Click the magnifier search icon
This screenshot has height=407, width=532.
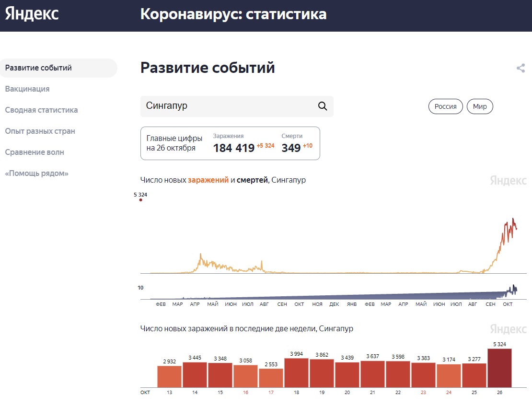[323, 106]
